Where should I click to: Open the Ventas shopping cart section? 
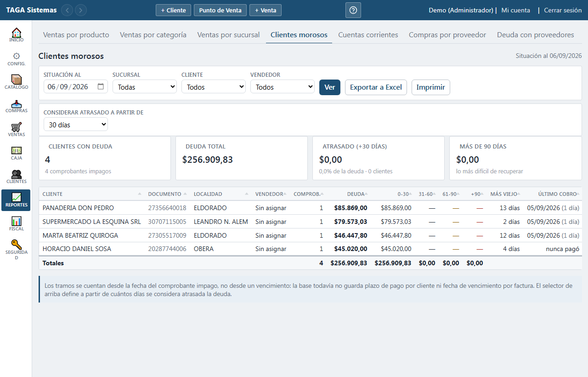tap(16, 130)
